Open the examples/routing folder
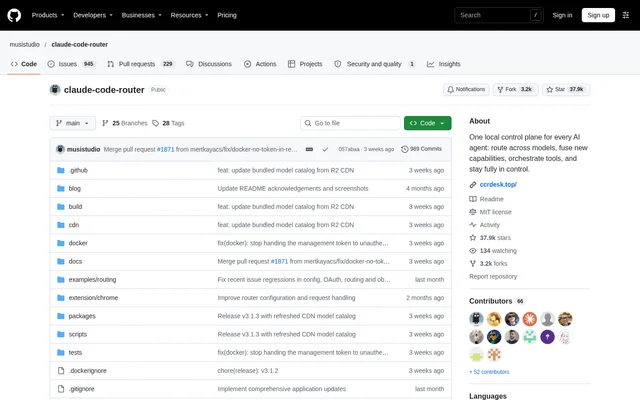The width and height of the screenshot is (640, 400). (x=92, y=280)
